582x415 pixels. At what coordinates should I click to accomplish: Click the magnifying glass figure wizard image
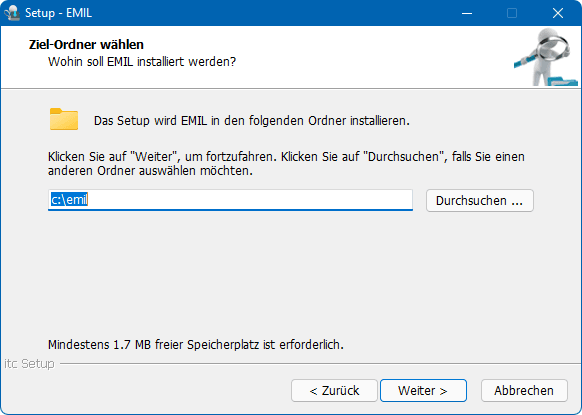click(546, 57)
